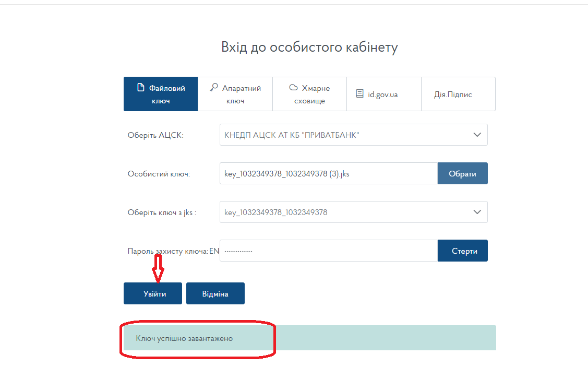Screen dimensions: 588x367
Task: Click the Особистий ключ file name field
Action: point(328,173)
